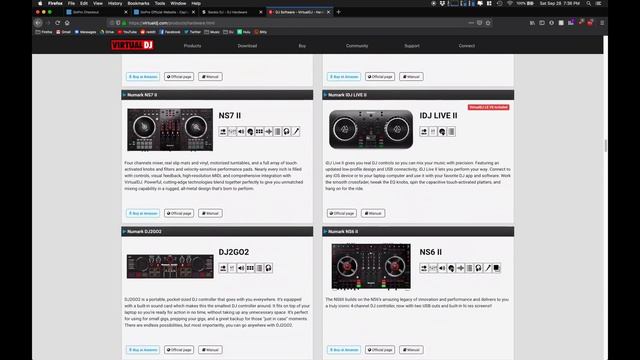Image resolution: width=640 pixels, height=360 pixels.
Task: Click the DJ2GO2 controller product image
Action: (170, 267)
